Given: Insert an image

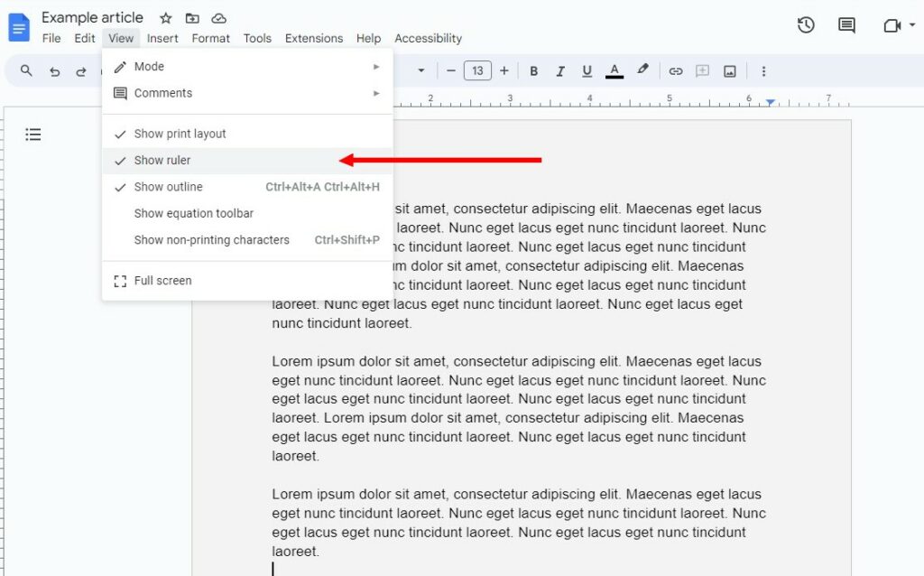Looking at the screenshot, I should [729, 70].
